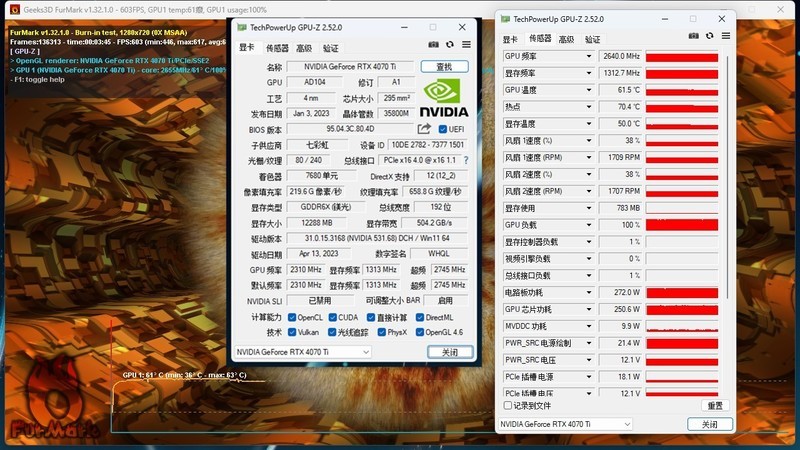Expand the 电路板功耗 sensor dropdown
Viewport: 800px width, 450px height.
point(589,292)
